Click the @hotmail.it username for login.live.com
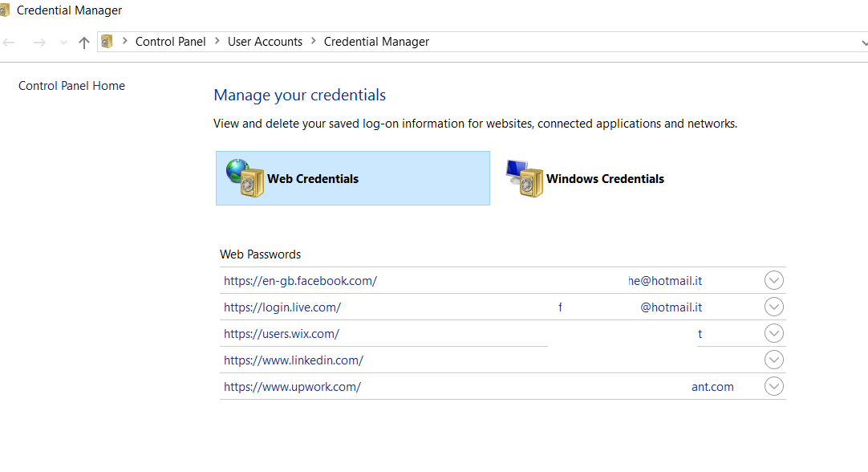868x472 pixels. click(x=671, y=307)
